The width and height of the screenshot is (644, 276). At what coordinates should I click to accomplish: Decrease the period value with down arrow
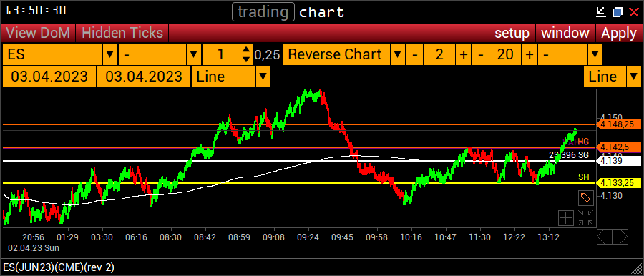[246, 59]
